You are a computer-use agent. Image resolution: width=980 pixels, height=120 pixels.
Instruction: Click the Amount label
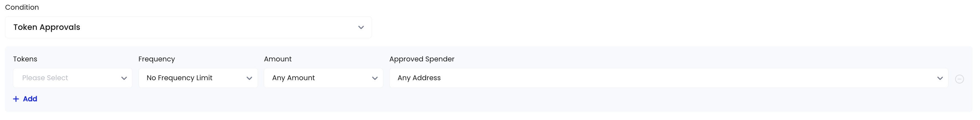[x=278, y=59]
